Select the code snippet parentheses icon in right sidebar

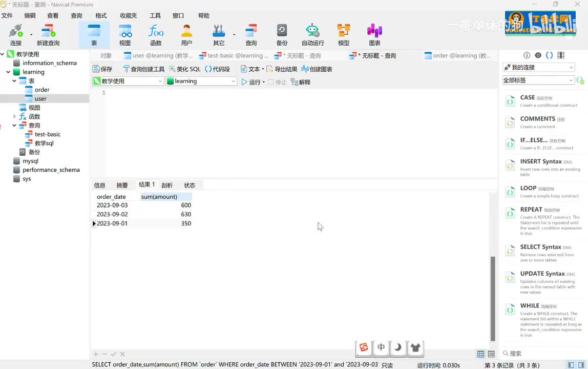(550, 55)
